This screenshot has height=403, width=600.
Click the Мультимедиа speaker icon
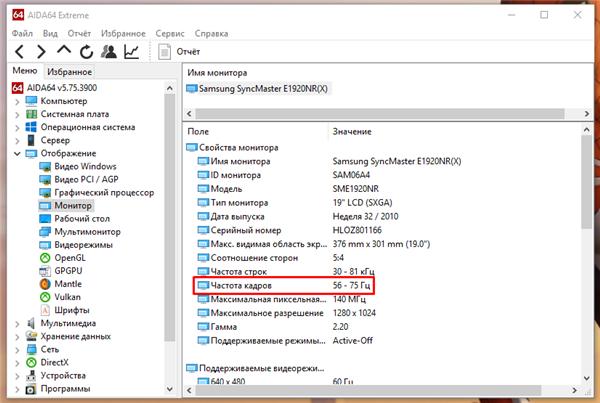pos(31,323)
